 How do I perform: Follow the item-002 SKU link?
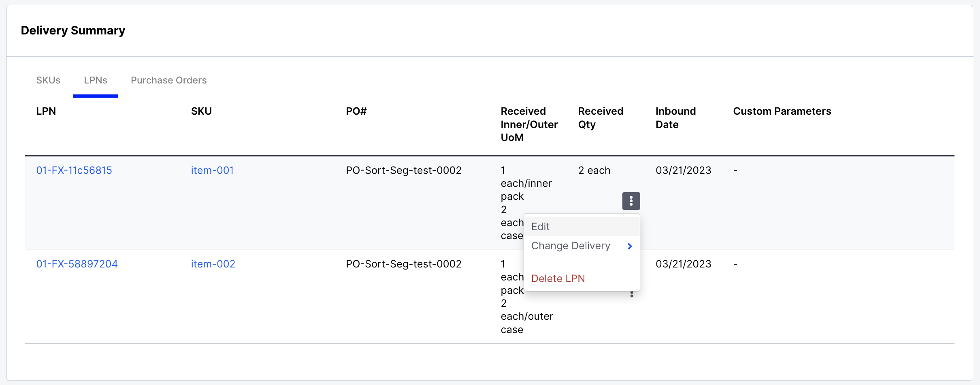(213, 264)
